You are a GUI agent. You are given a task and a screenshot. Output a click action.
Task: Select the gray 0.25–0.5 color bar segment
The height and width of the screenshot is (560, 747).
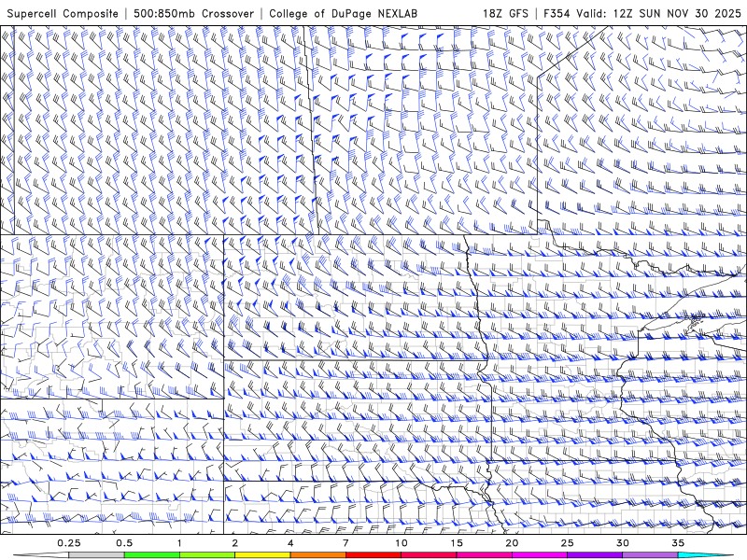click(97, 555)
